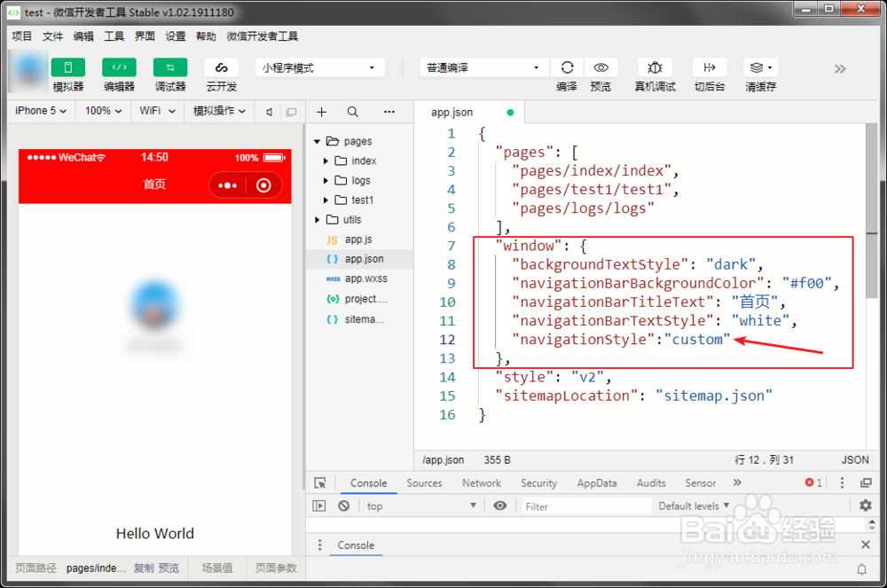
Task: Toggle the device frame visibility icon
Action: click(x=292, y=111)
